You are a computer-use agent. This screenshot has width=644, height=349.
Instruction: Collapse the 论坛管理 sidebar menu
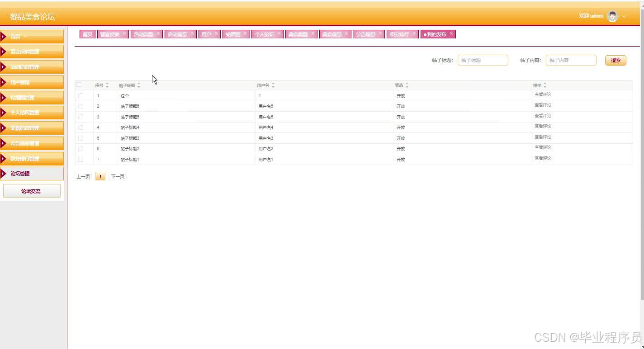click(x=32, y=174)
